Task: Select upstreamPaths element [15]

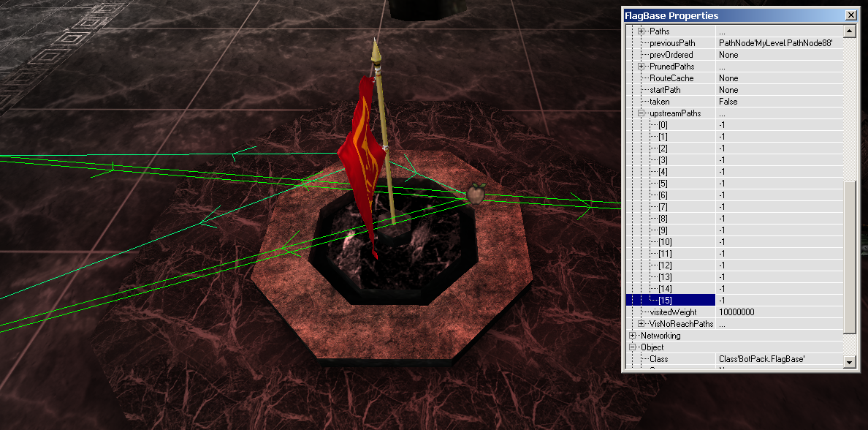Action: (x=665, y=301)
